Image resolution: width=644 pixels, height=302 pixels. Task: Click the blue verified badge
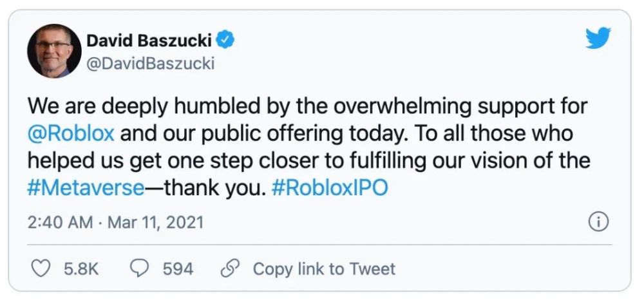pos(225,42)
